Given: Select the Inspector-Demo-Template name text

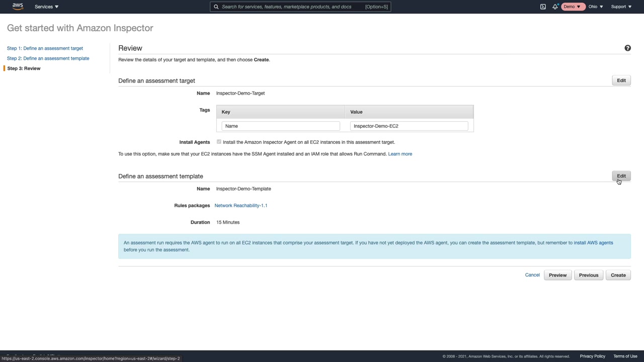Looking at the screenshot, I should click(x=244, y=189).
